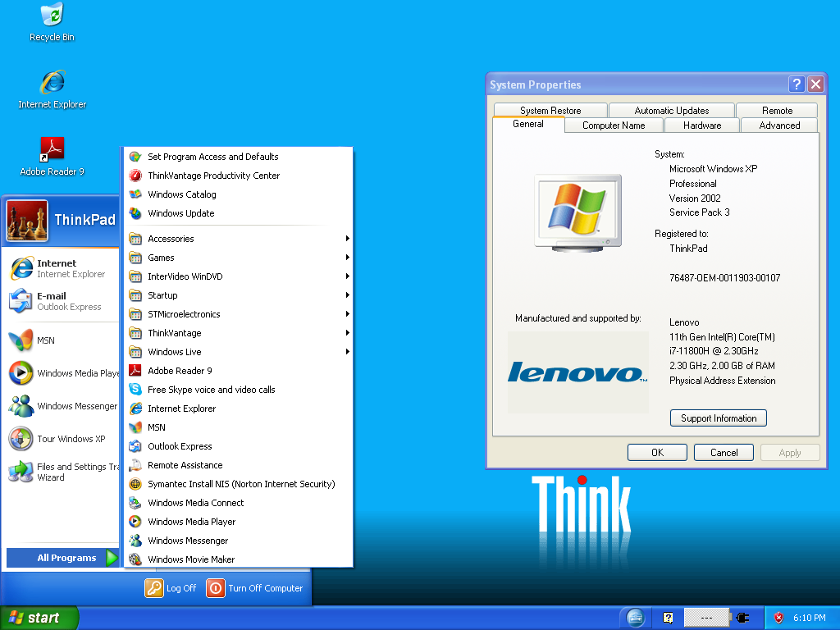This screenshot has width=840, height=630.
Task: Select the System Restore tab
Action: point(550,111)
